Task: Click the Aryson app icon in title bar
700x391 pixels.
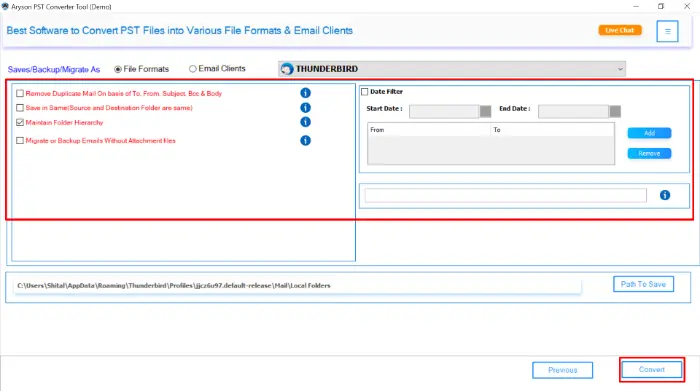Action: pos(5,6)
